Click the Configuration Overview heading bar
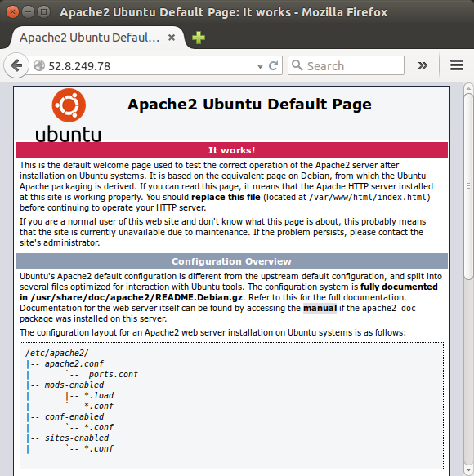 [x=231, y=261]
